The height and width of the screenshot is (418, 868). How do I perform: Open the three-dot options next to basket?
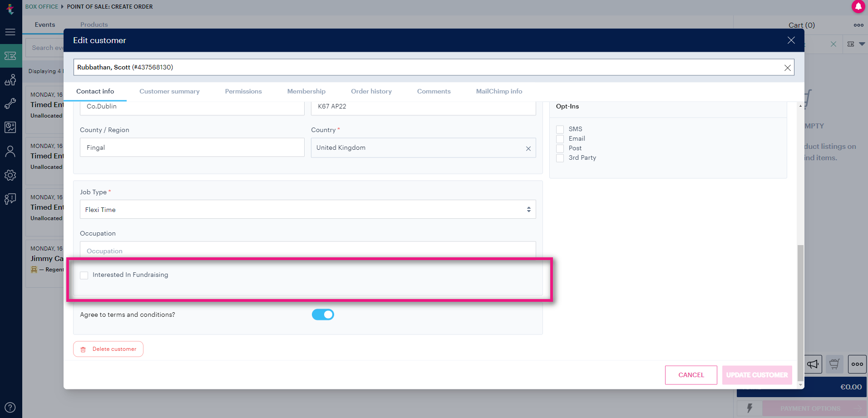click(x=857, y=364)
